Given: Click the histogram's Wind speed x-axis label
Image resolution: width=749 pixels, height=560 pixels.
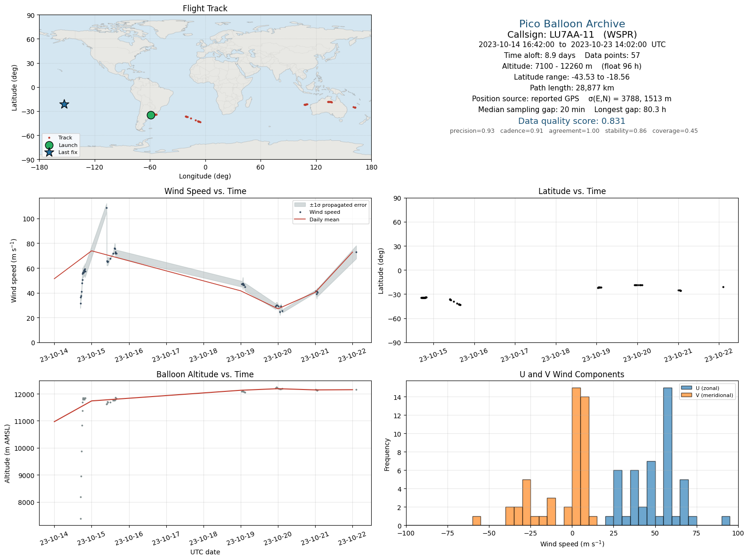Looking at the screenshot, I should [x=572, y=544].
